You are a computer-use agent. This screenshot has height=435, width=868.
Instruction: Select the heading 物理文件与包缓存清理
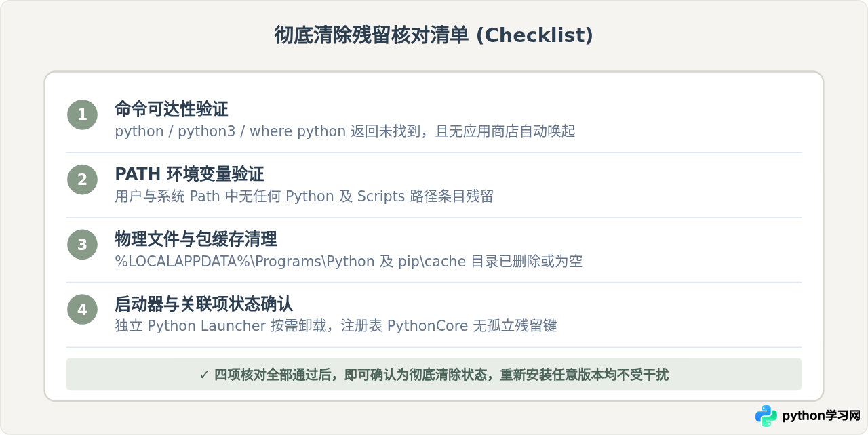point(196,239)
